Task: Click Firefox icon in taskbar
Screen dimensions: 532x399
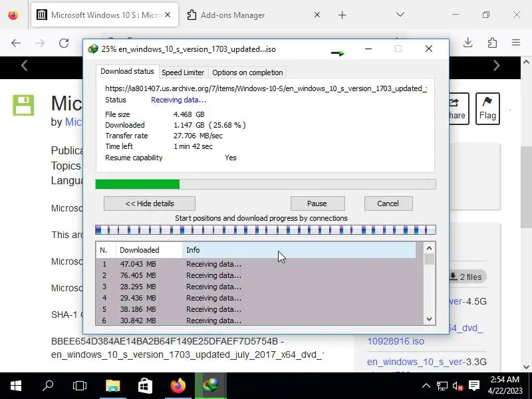Action: tap(178, 386)
